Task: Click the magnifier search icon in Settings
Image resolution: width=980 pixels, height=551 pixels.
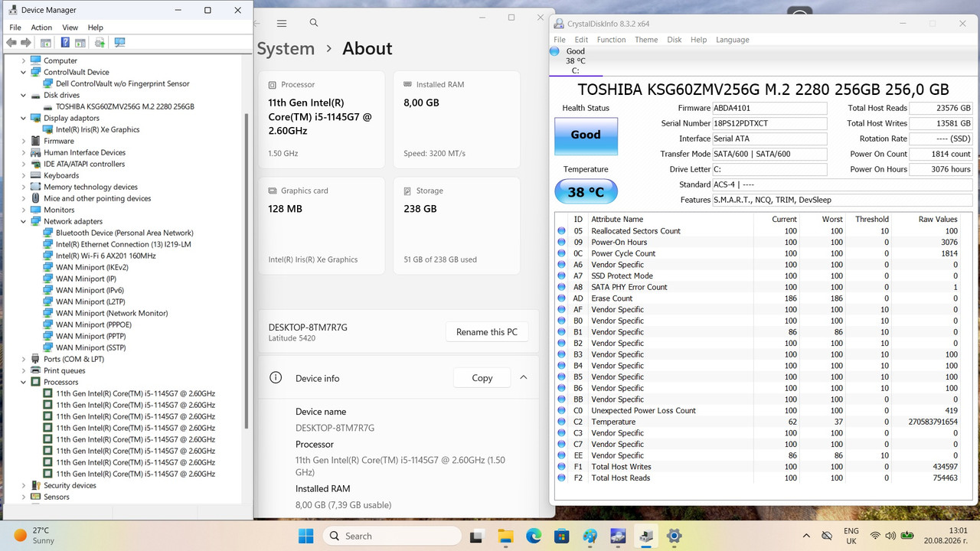Action: (x=314, y=24)
